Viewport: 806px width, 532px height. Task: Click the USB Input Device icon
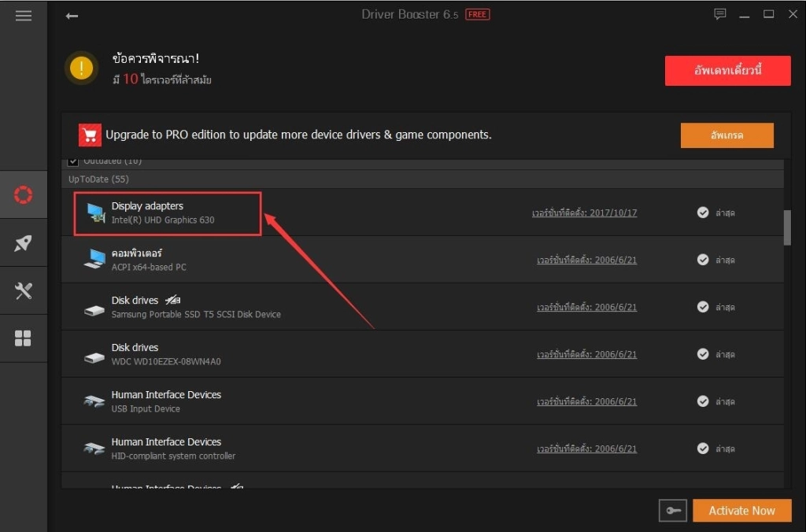(94, 401)
